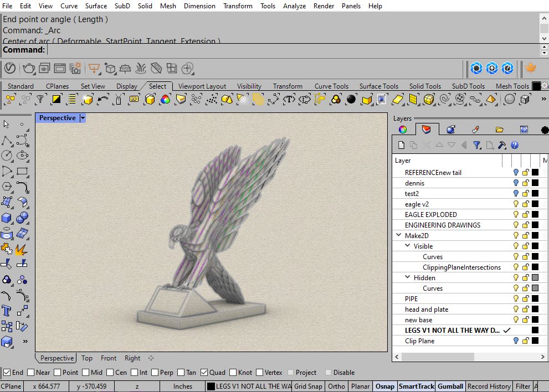This screenshot has height=392, width=549.
Task: Enable the Near osnap checkbox
Action: 31,373
